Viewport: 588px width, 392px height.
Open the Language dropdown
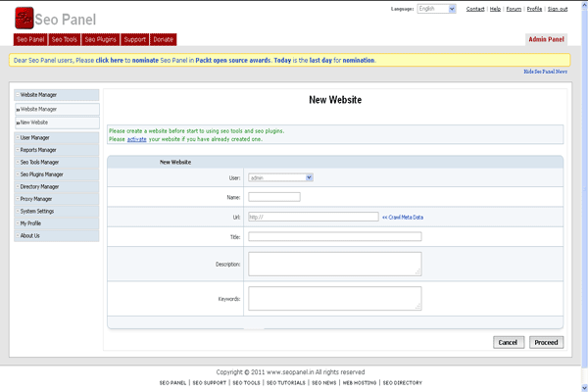437,9
